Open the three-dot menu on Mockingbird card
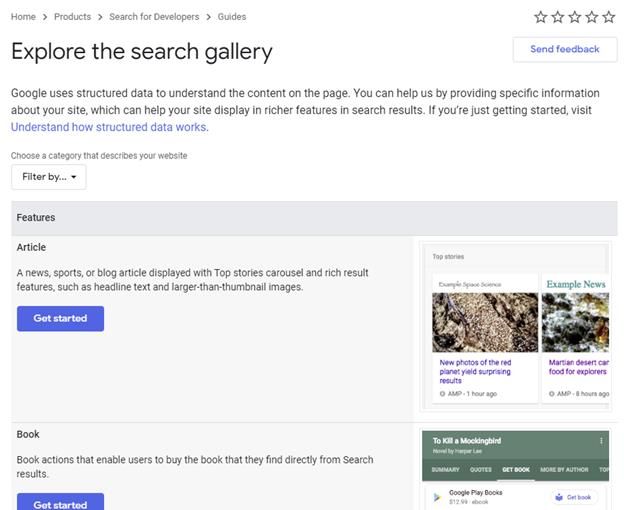 601,441
